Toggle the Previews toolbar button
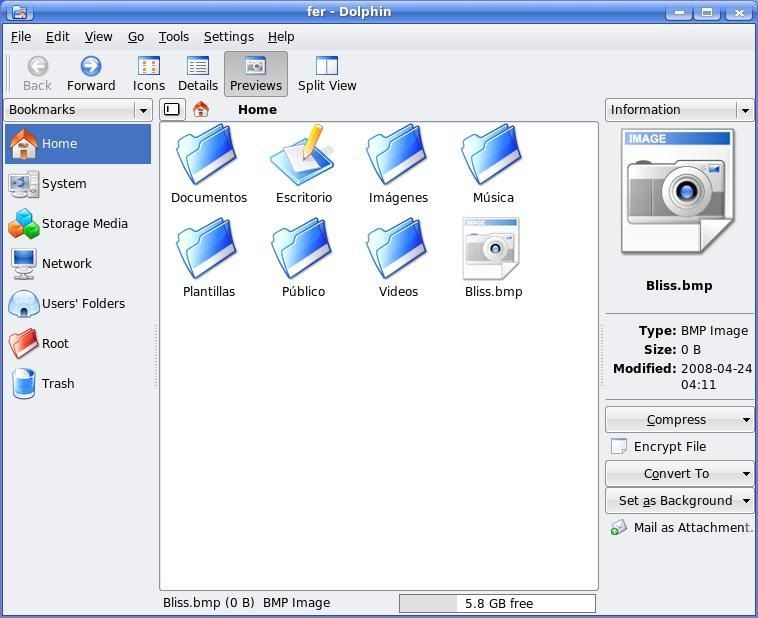 point(256,74)
